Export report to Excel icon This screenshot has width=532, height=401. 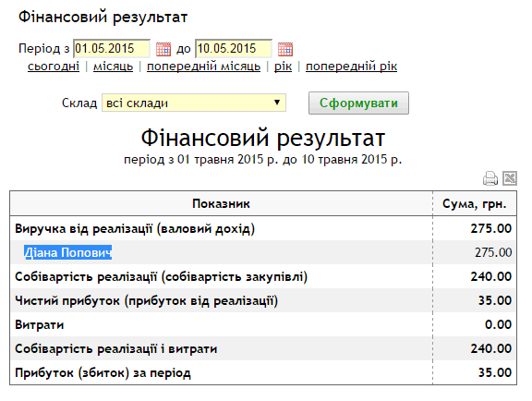coord(510,178)
